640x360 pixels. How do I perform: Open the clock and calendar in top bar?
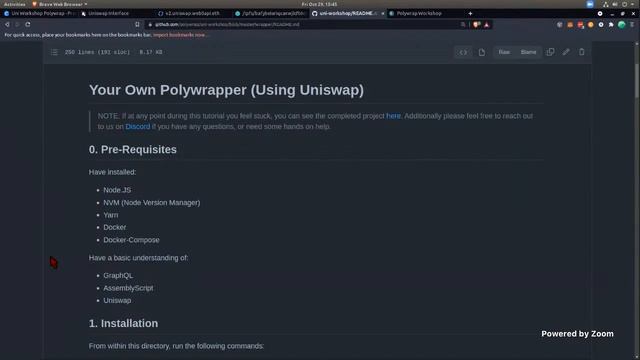319,4
